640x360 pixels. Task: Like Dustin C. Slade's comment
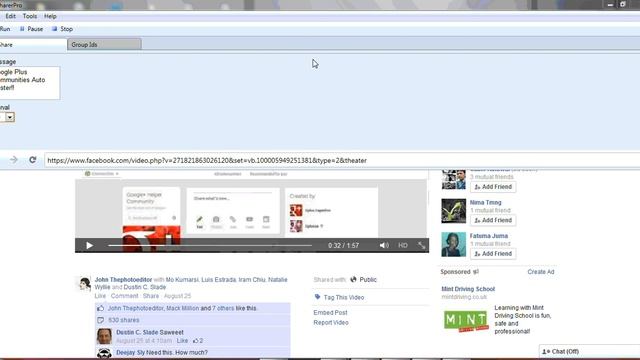(x=182, y=340)
